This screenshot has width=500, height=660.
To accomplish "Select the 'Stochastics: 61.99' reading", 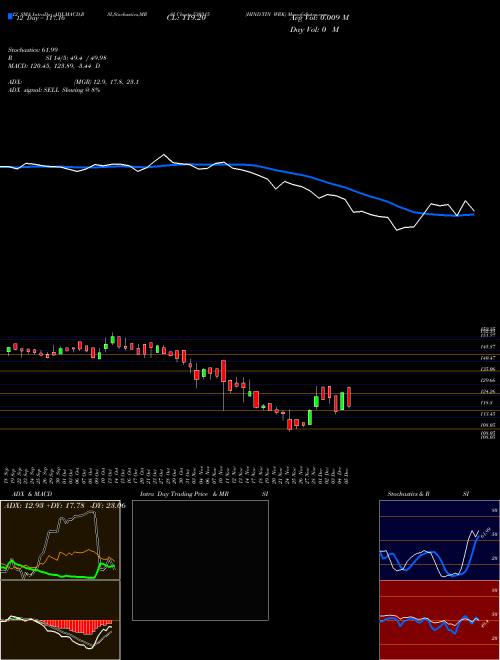I will pyautogui.click(x=33, y=50).
